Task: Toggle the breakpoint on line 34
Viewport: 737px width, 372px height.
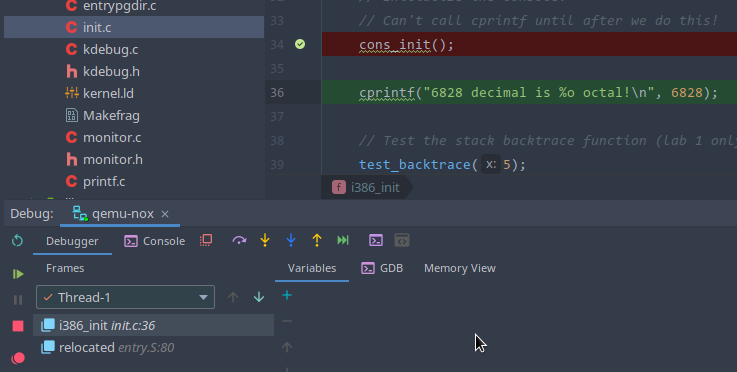Action: 300,44
